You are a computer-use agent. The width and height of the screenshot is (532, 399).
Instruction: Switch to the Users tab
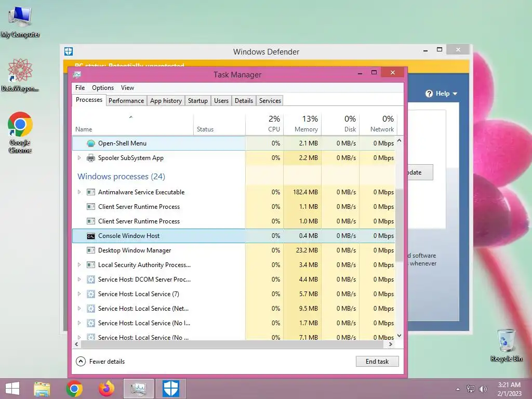tap(221, 101)
